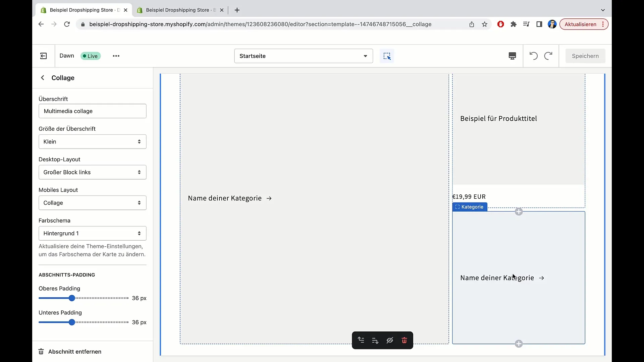
Task: Toggle the browser side panel
Action: [539, 24]
